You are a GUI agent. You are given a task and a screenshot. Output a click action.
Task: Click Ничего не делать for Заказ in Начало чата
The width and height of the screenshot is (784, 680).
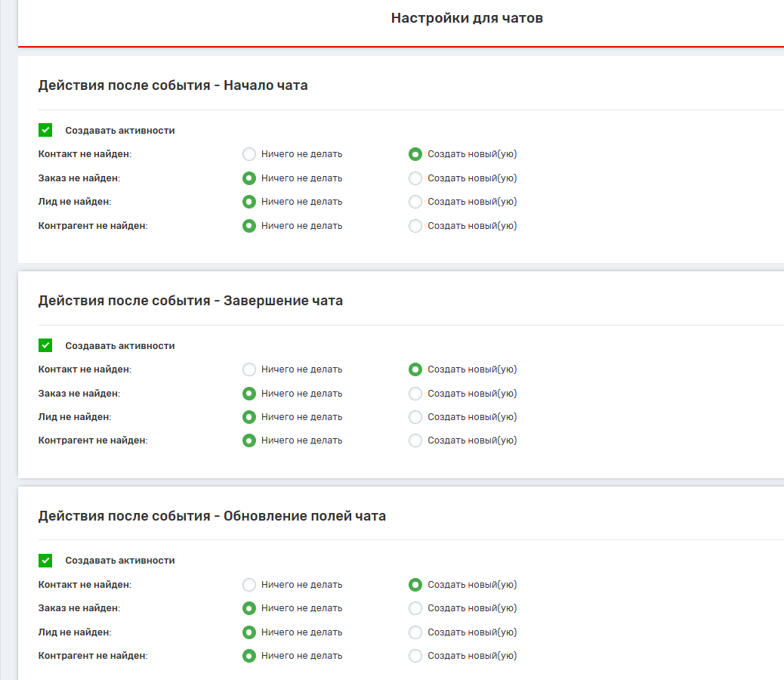pyautogui.click(x=249, y=178)
